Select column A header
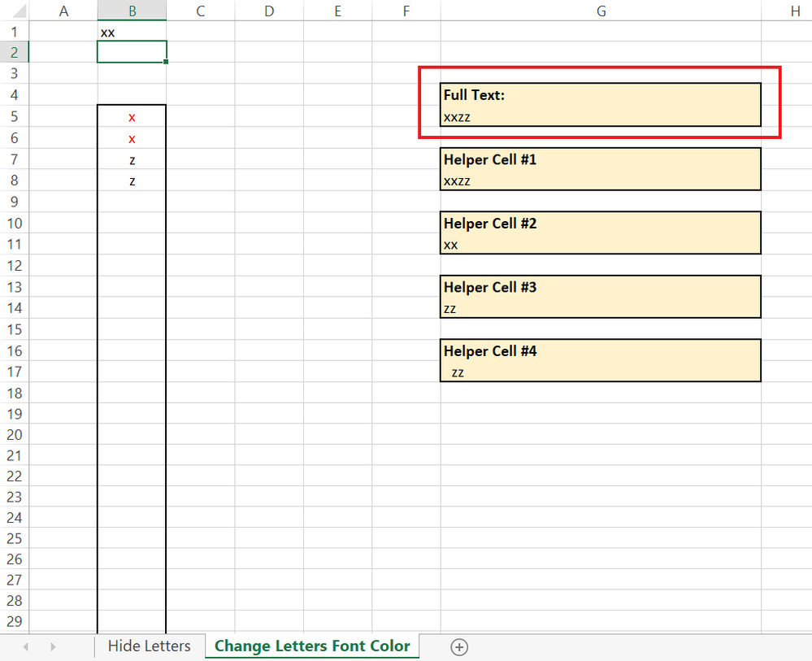Screen dimensions: 812x661 63,11
